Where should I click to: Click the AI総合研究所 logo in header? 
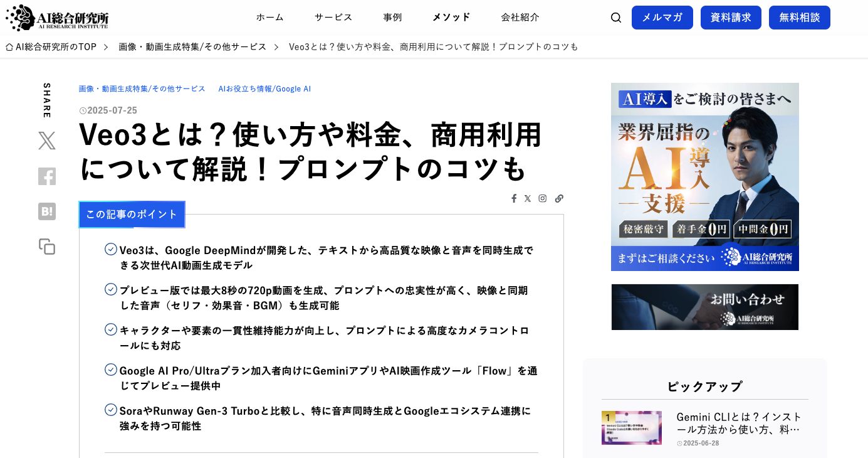pyautogui.click(x=57, y=18)
